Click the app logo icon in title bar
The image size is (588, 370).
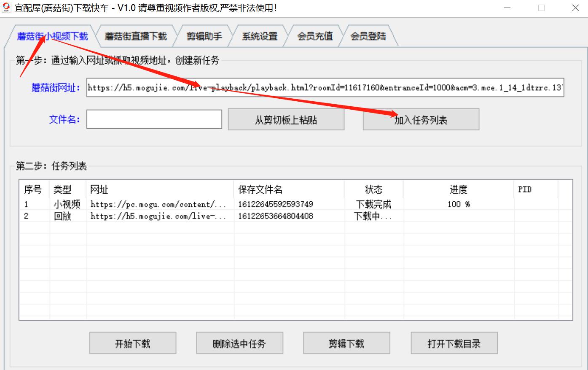(x=6, y=8)
